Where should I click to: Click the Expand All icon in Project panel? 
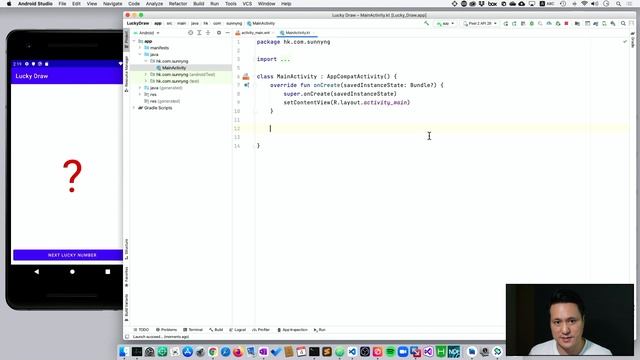199,33
